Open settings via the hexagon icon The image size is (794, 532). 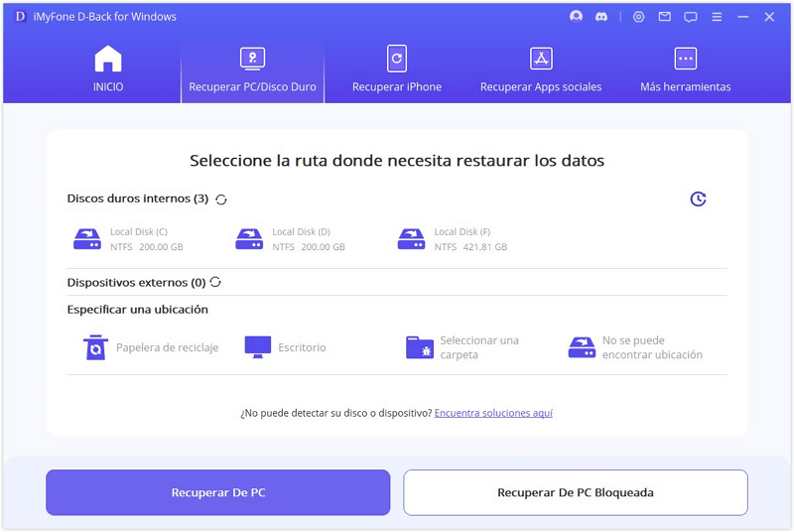point(638,17)
